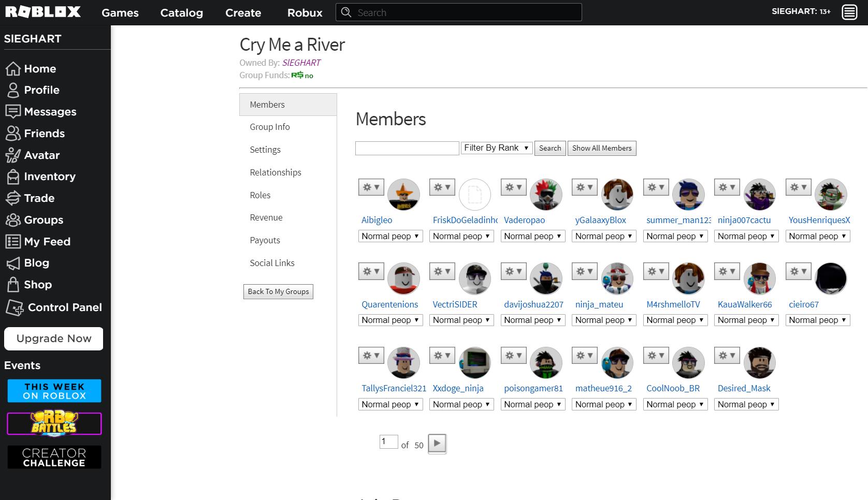Open gear menu for VectriSIDER
Viewport: 868px width, 500px height.
pos(442,271)
